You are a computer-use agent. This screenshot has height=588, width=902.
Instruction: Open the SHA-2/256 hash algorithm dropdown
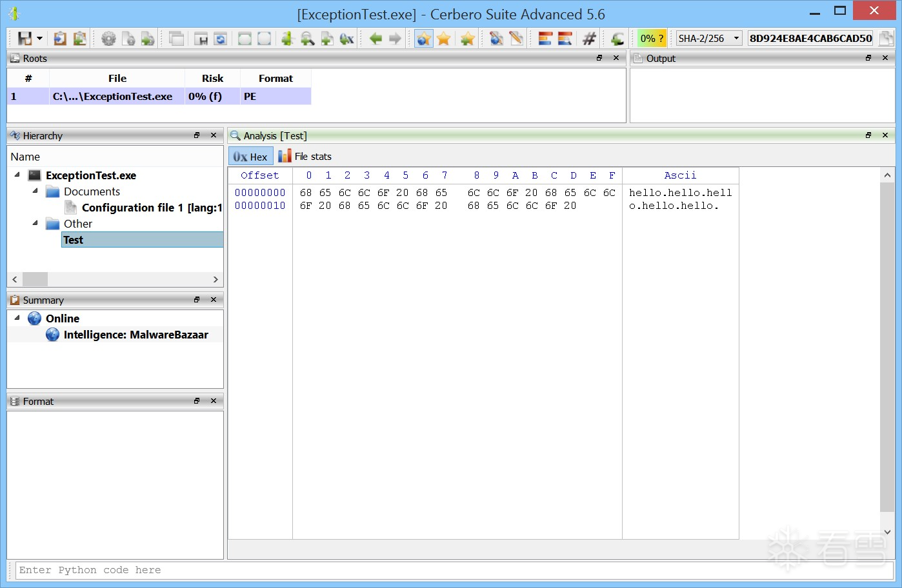(x=709, y=39)
